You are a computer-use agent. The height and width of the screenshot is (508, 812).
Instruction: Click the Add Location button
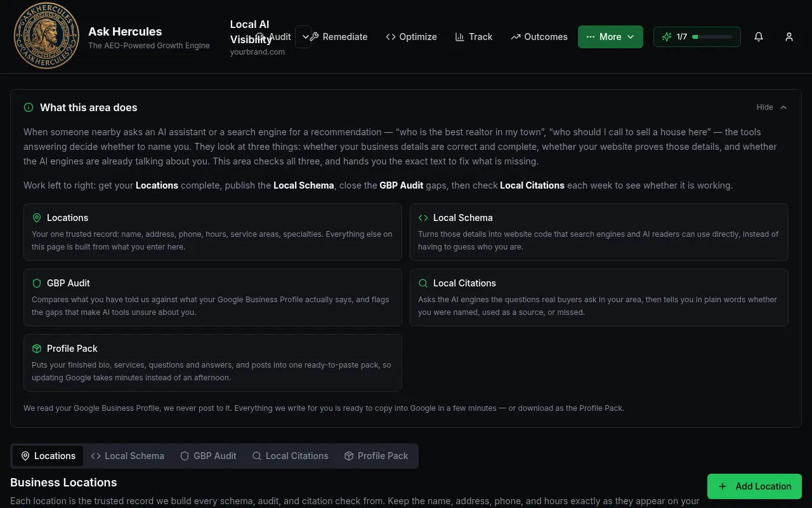click(x=754, y=486)
